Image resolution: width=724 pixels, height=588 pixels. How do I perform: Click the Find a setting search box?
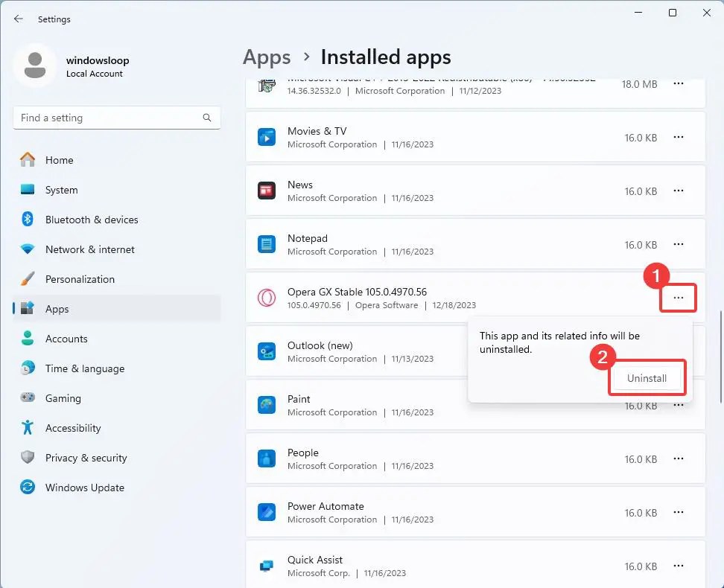117,118
